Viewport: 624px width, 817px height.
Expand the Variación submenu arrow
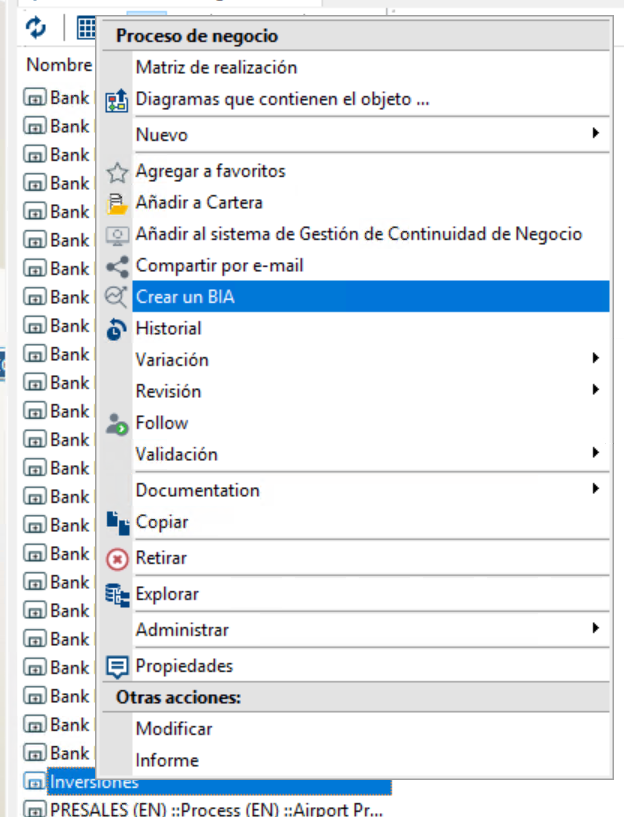pos(595,358)
